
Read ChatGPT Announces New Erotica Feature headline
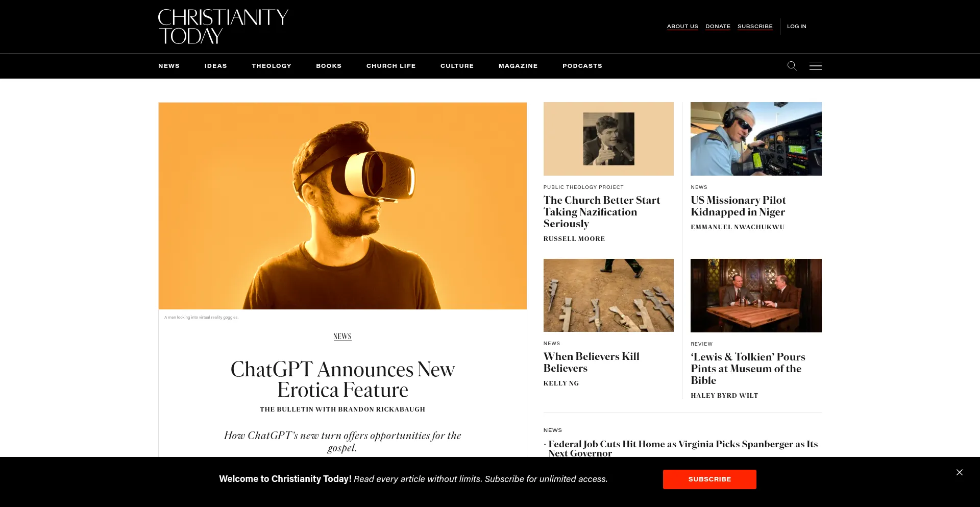click(342, 379)
